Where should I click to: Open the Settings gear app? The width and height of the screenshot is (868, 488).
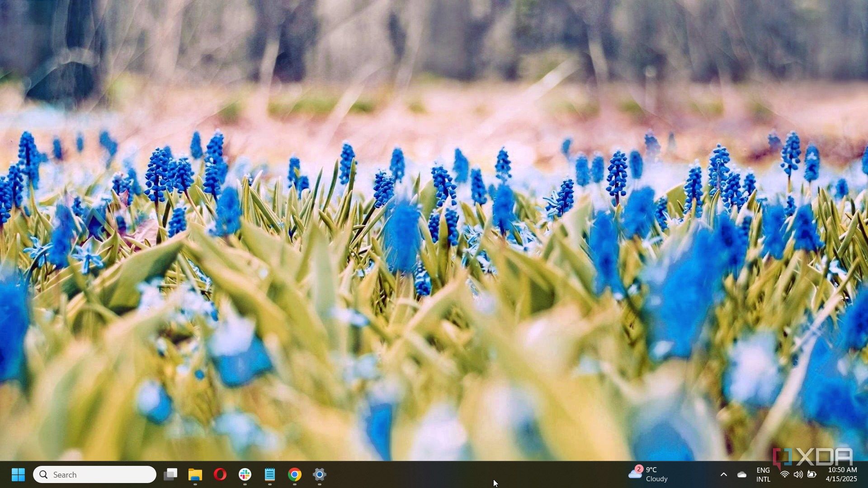320,474
